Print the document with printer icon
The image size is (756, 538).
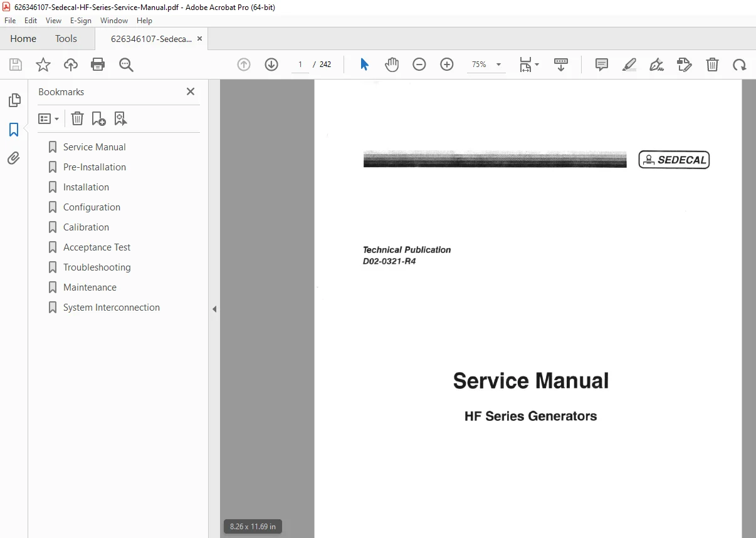[x=98, y=65]
